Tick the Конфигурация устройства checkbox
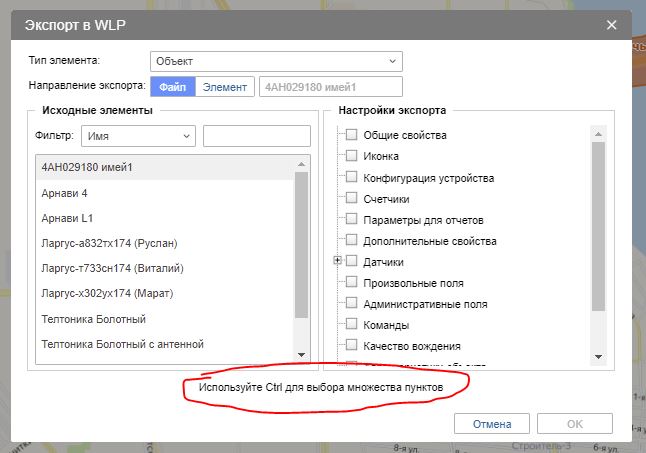Screen dimensions: 646x453 [351, 177]
